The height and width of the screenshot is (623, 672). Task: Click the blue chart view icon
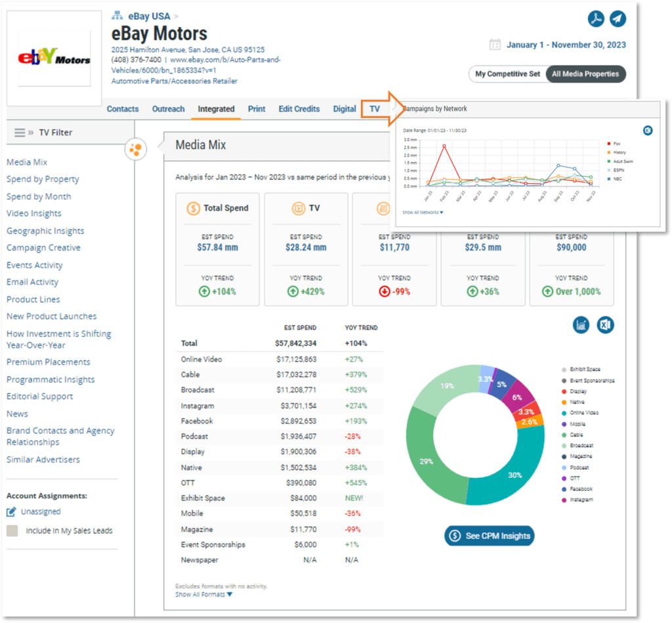click(581, 325)
